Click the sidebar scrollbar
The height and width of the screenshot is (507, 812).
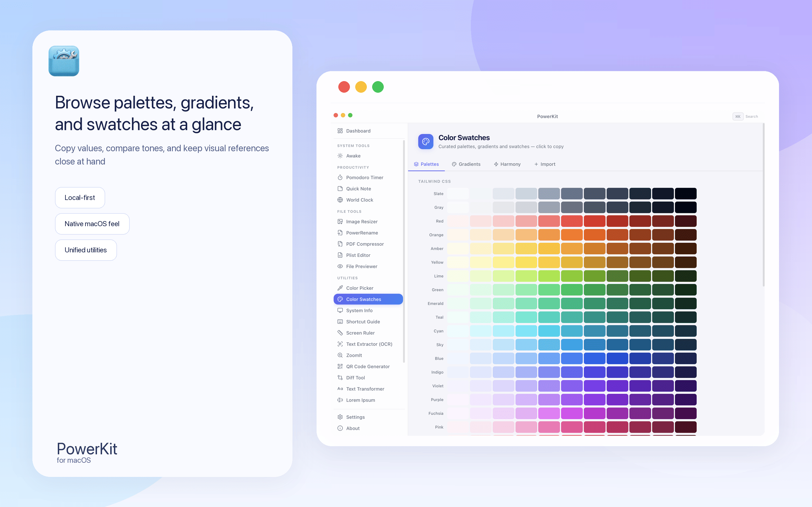click(x=404, y=252)
